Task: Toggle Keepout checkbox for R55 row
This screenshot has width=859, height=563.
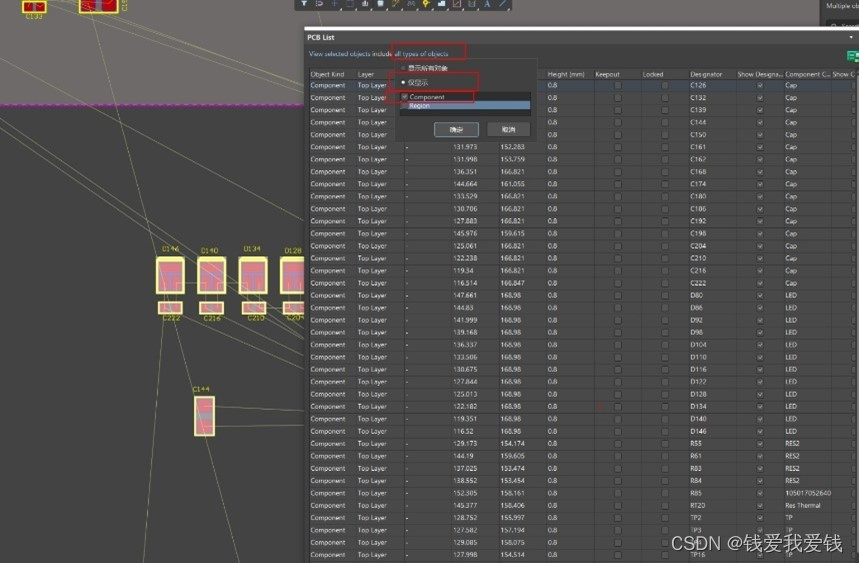Action: tap(618, 444)
